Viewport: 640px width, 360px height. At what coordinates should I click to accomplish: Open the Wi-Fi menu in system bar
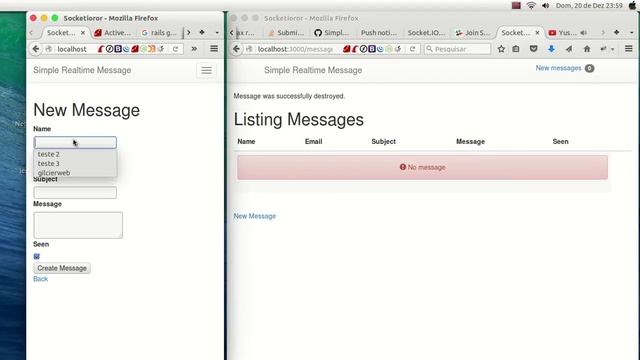(x=531, y=5)
